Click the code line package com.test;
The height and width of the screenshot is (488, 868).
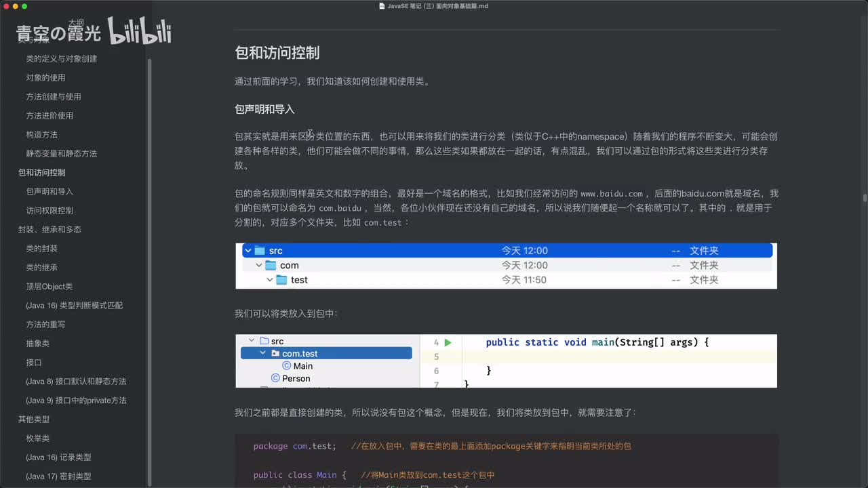click(294, 446)
